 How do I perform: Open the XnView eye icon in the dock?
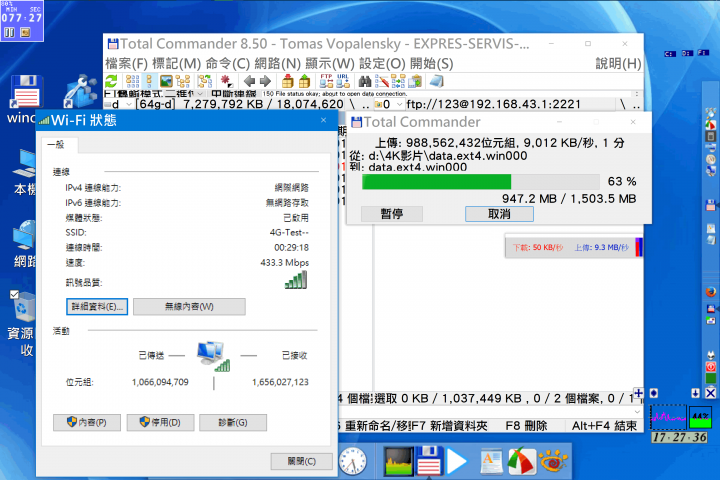point(553,461)
